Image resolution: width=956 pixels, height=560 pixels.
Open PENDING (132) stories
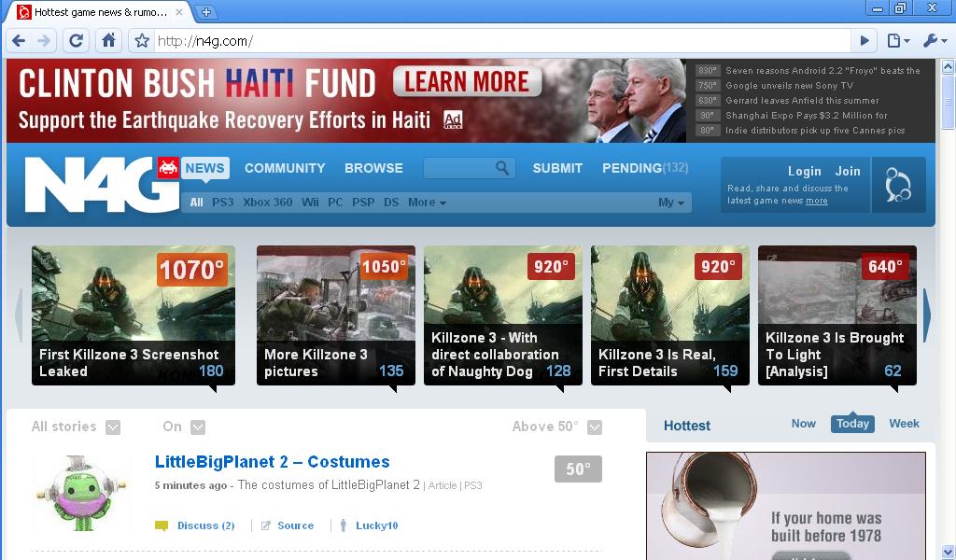click(x=645, y=168)
